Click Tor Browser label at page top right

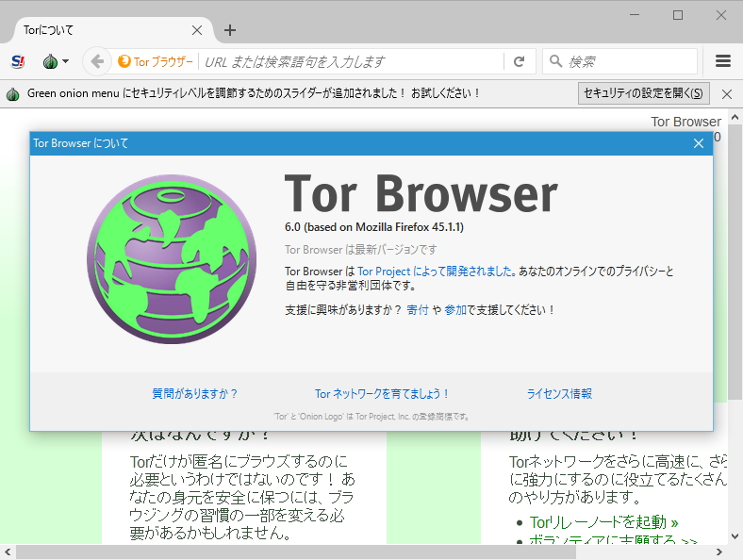[x=685, y=122]
